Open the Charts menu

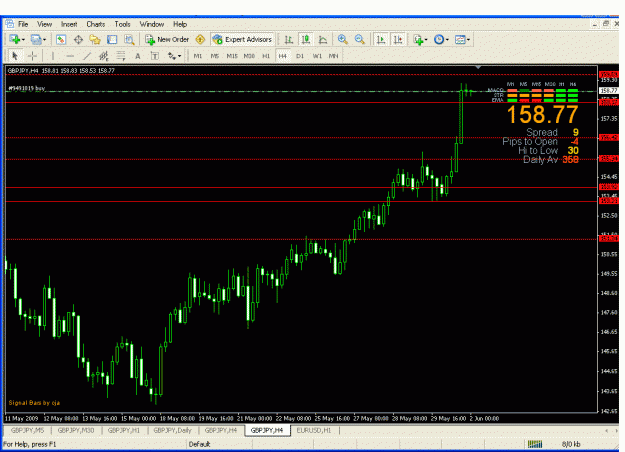coord(96,24)
